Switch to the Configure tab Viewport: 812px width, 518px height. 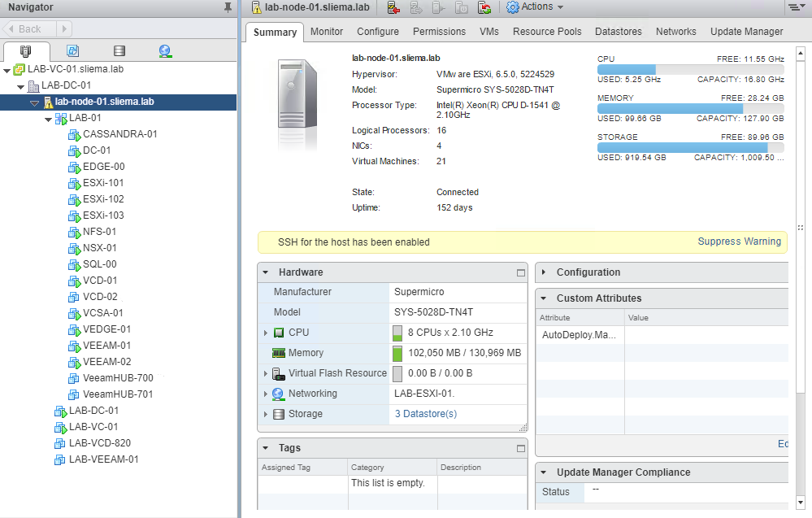tap(377, 32)
